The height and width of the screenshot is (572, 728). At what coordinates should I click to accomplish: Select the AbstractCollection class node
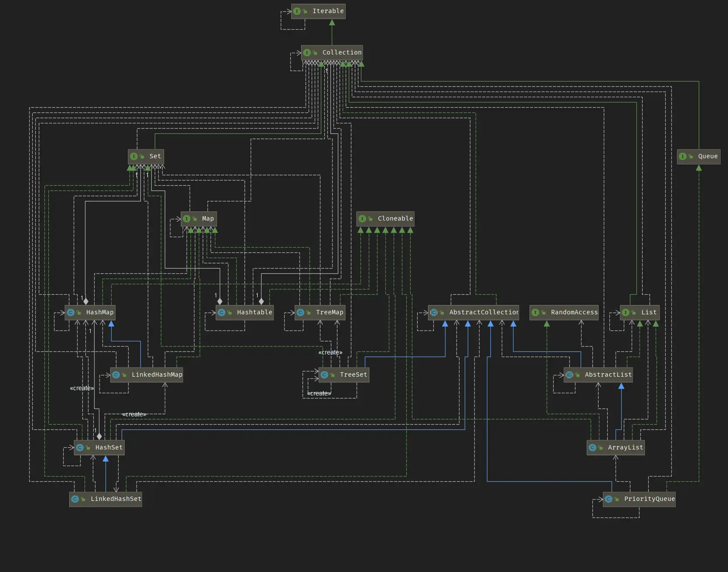(x=473, y=313)
